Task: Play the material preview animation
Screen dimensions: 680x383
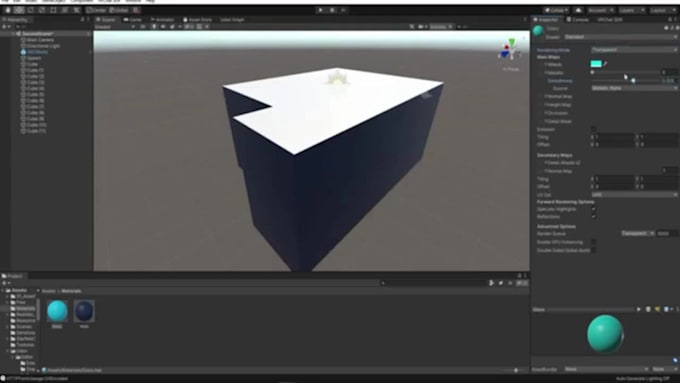Action: 638,309
